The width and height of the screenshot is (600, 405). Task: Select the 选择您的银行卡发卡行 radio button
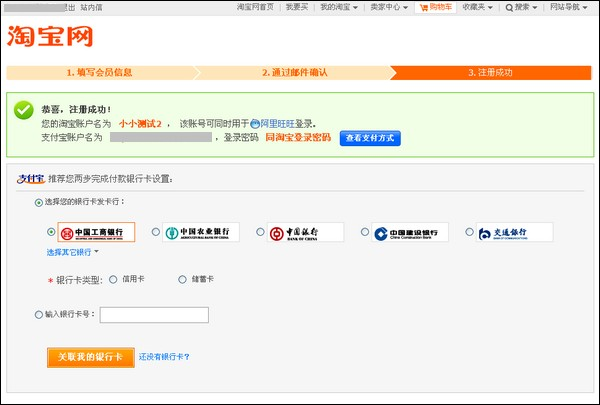point(39,202)
